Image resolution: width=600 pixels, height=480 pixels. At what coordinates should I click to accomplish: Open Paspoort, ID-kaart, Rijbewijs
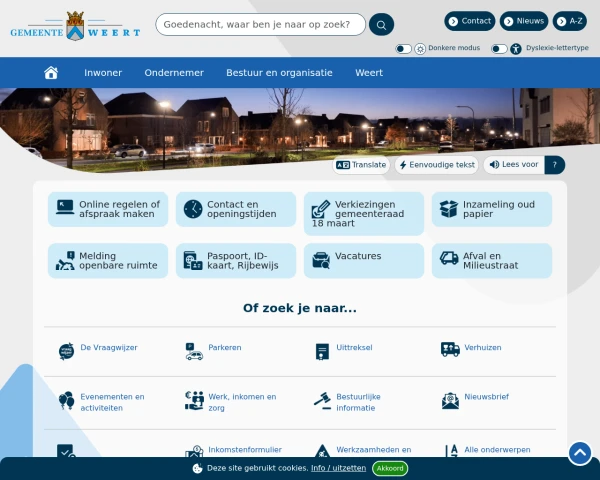point(236,261)
